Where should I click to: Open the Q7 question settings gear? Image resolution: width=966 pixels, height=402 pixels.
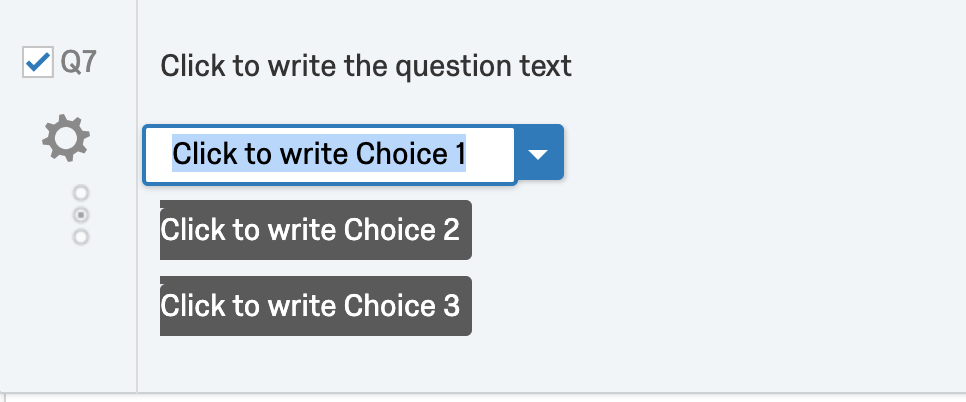[x=66, y=139]
